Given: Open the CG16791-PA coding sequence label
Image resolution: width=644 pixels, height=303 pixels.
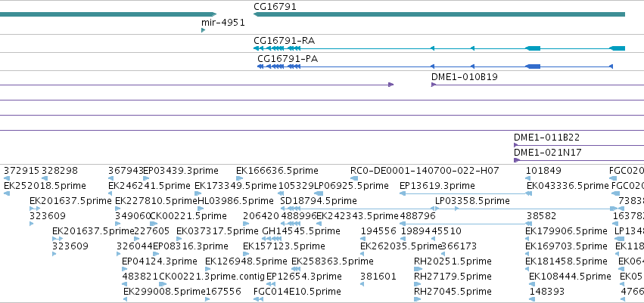Looking at the screenshot, I should [x=288, y=59].
